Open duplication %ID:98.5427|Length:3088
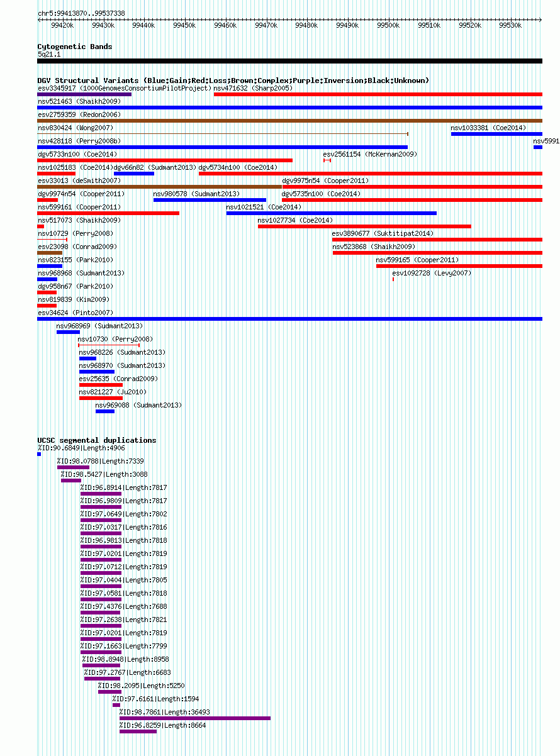 (x=71, y=481)
